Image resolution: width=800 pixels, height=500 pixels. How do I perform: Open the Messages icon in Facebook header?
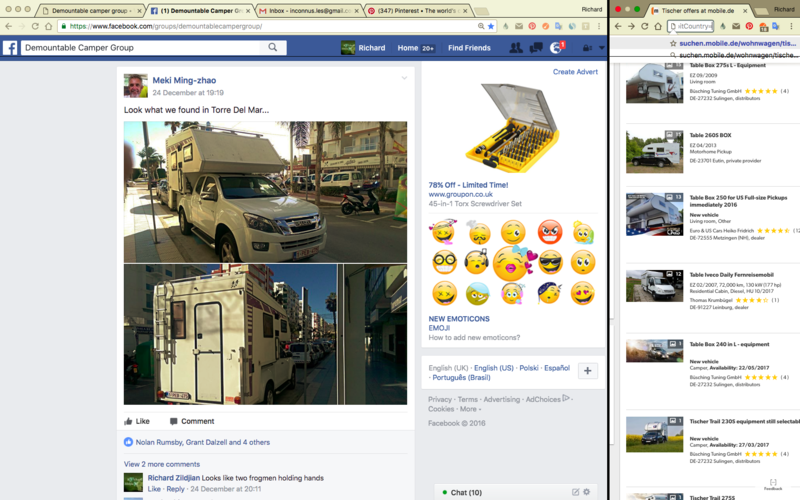pos(536,48)
